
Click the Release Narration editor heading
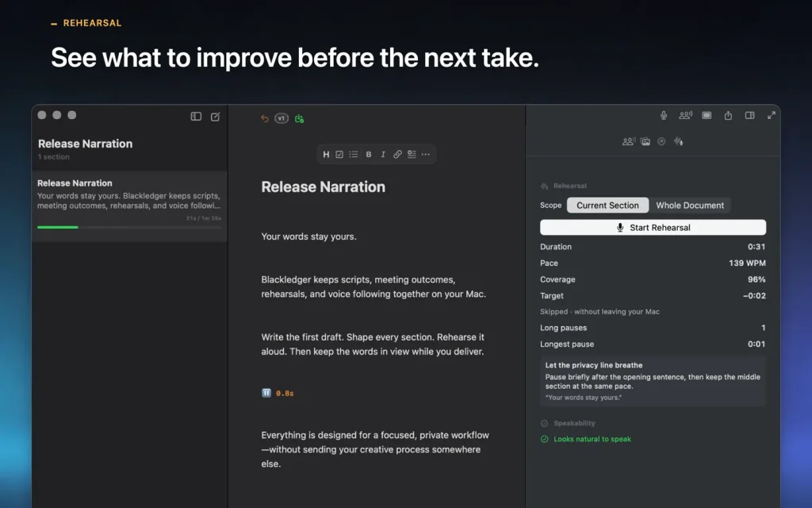[324, 187]
